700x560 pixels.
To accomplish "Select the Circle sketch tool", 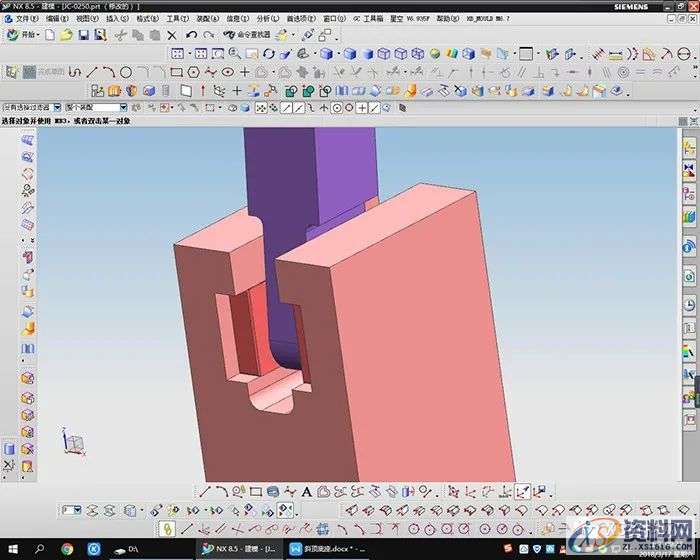I will (x=126, y=72).
